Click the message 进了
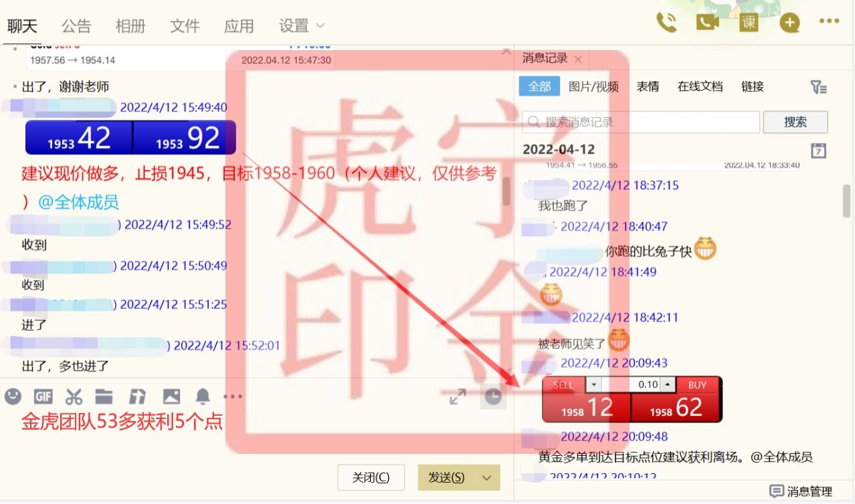 34,326
